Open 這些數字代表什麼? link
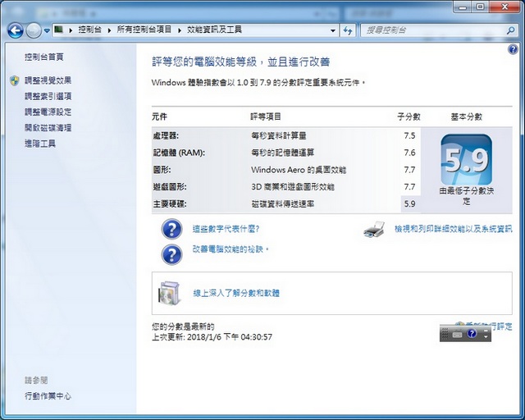 (x=226, y=229)
